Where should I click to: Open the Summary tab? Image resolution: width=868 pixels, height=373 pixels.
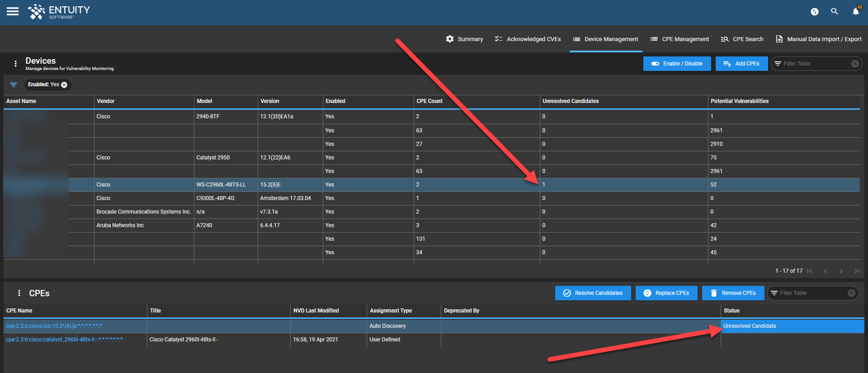coord(464,39)
